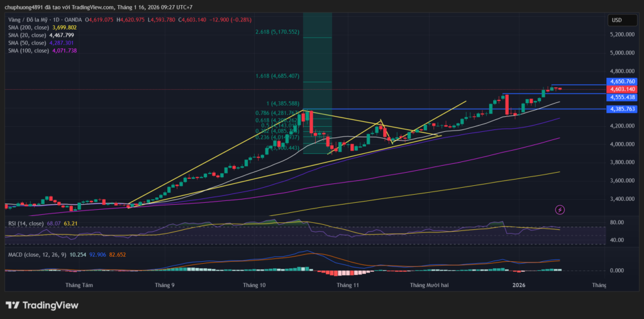644x319 pixels.
Task: Click the purple lightning bolt event icon
Action: click(x=559, y=209)
